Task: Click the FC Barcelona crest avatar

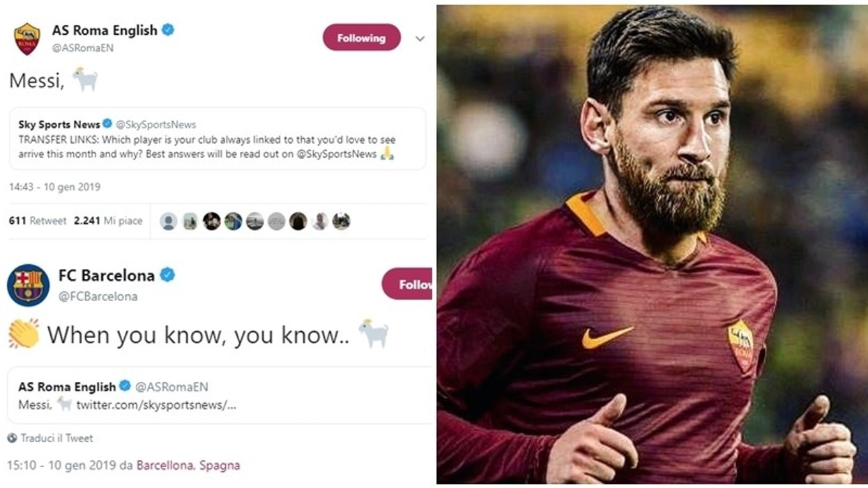Action: 28,285
